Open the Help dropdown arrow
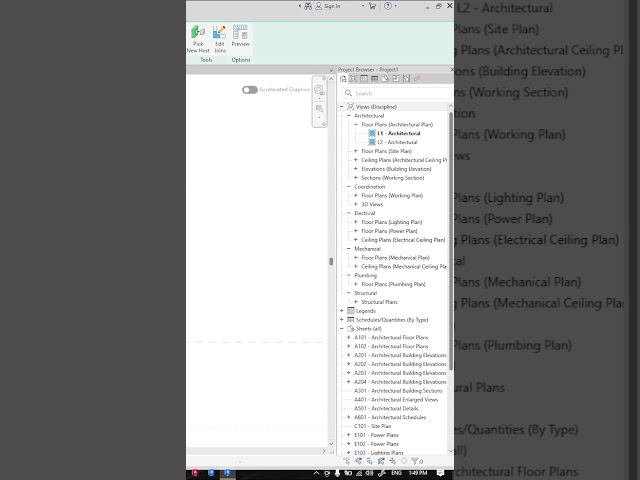The image size is (640, 480). tap(396, 6)
